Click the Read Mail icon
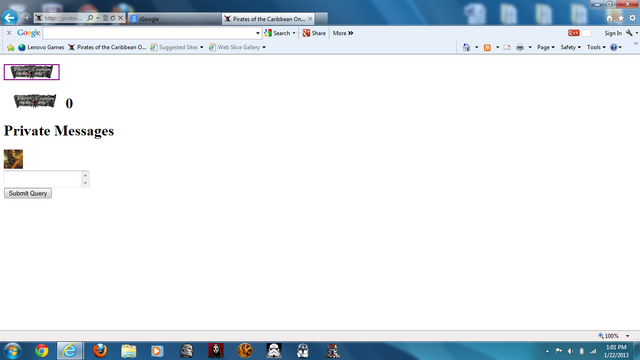Viewport: 640px width, 360px height. point(507,47)
